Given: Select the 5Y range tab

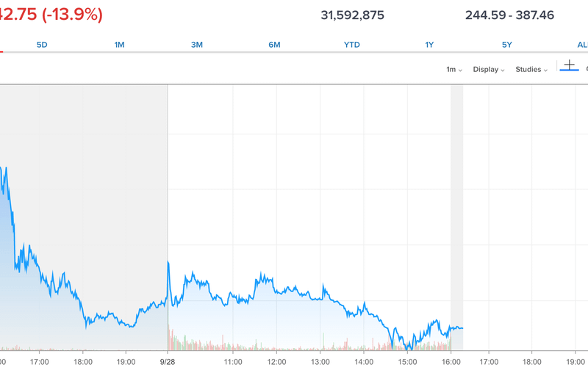Looking at the screenshot, I should pos(507,45).
